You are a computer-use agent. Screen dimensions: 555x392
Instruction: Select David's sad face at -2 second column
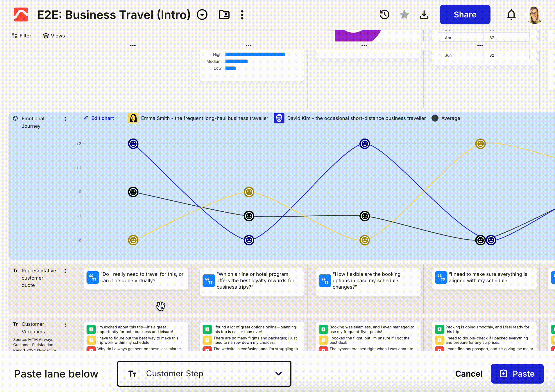(249, 240)
